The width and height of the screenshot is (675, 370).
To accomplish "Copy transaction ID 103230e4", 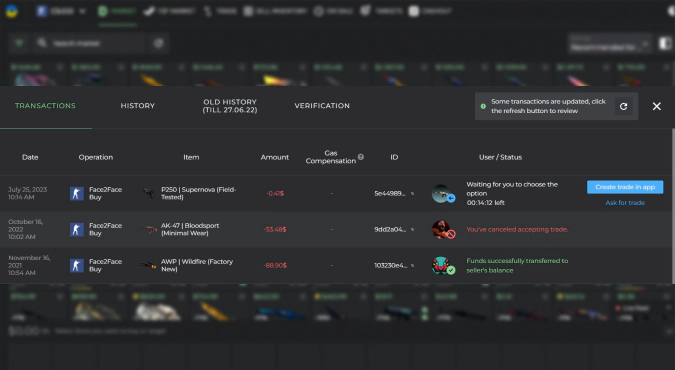I will click(412, 266).
